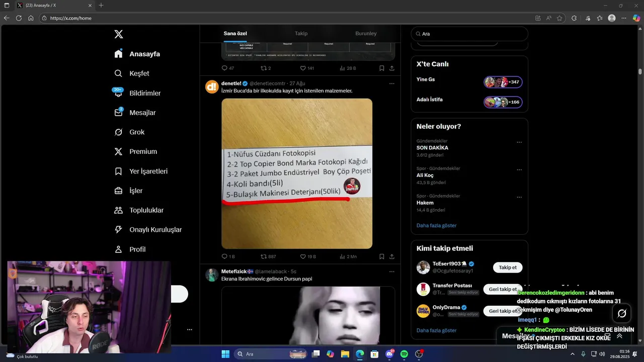Open a new browser tab

click(x=101, y=5)
